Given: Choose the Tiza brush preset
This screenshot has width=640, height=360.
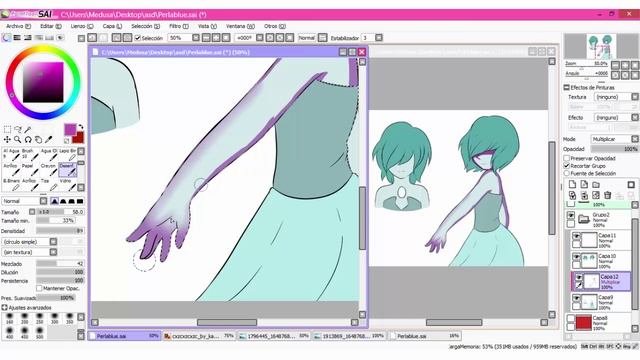Looking at the screenshot, I should pos(49,185).
